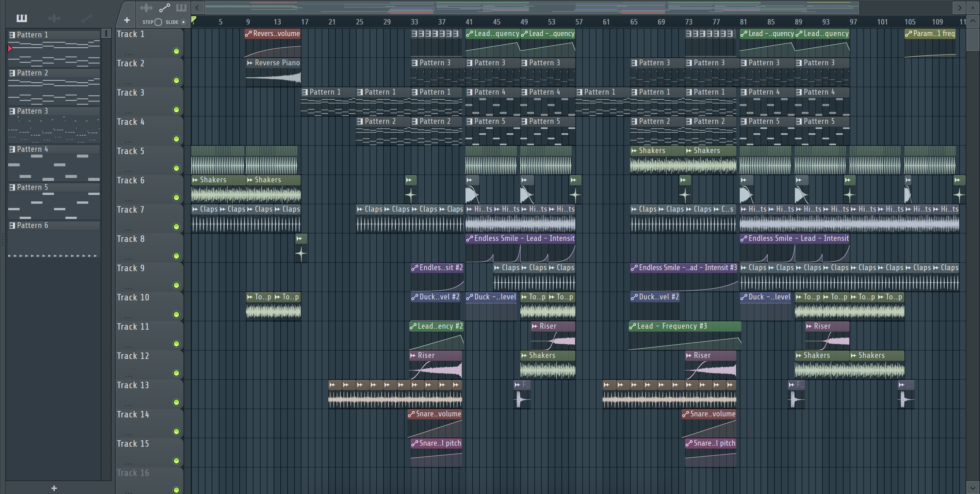This screenshot has width=980, height=494.
Task: Mute Track 2 with its green light
Action: (x=176, y=81)
